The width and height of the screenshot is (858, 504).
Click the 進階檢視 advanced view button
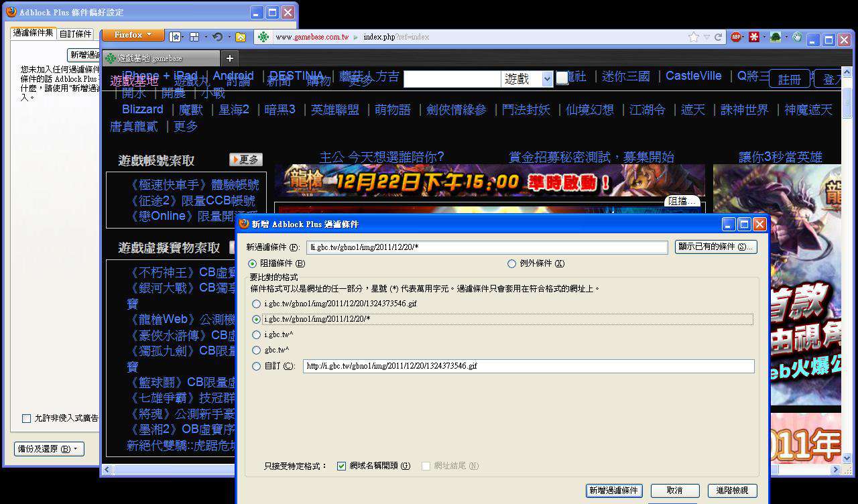point(732,491)
